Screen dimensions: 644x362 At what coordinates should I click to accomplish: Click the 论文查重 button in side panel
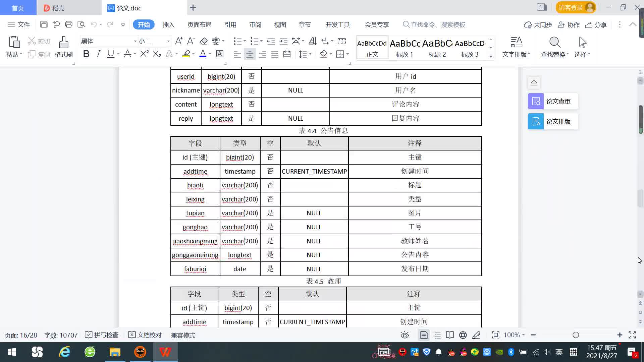[552, 101]
